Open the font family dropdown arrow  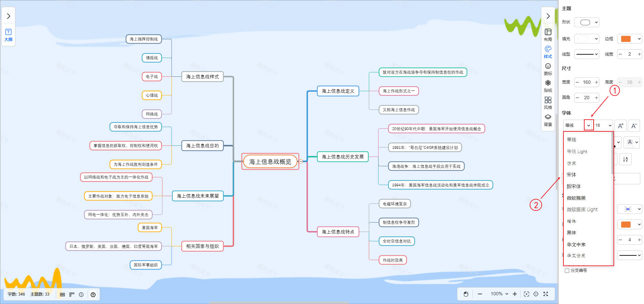click(x=589, y=125)
